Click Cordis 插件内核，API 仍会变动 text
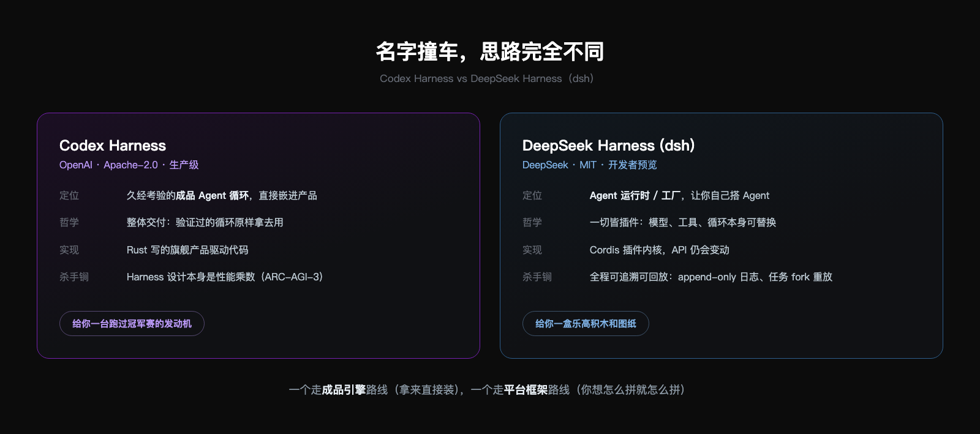 tap(660, 250)
